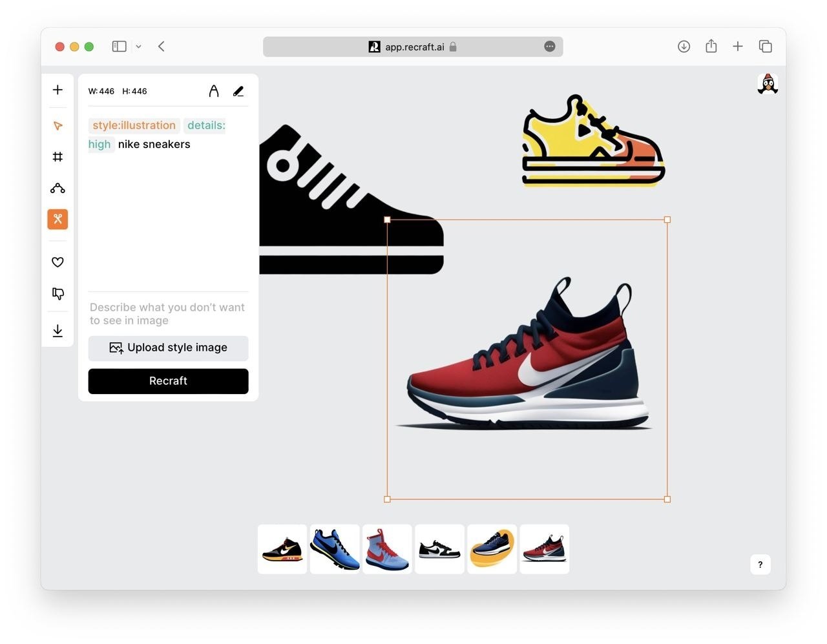The width and height of the screenshot is (827, 644).
Task: Select the arrow pointer tool
Action: pos(58,125)
